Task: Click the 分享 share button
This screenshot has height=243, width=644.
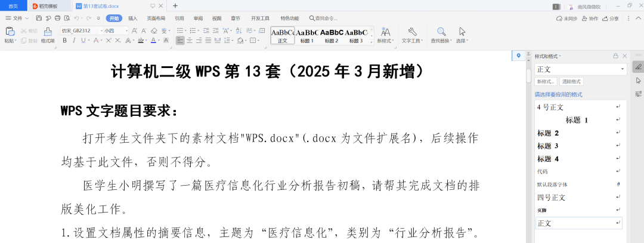Action: 611,19
